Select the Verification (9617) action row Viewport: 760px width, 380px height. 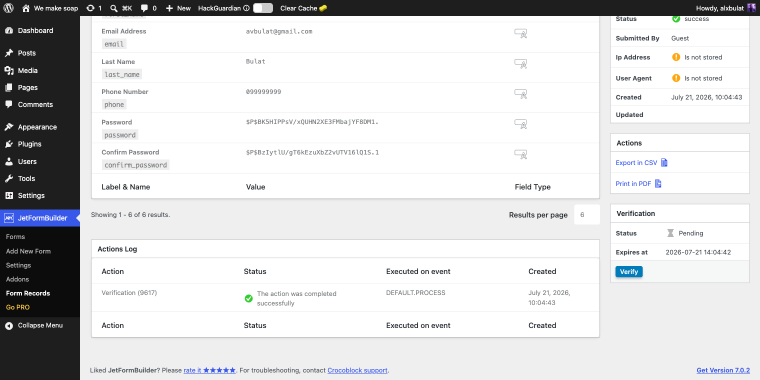[x=345, y=298]
